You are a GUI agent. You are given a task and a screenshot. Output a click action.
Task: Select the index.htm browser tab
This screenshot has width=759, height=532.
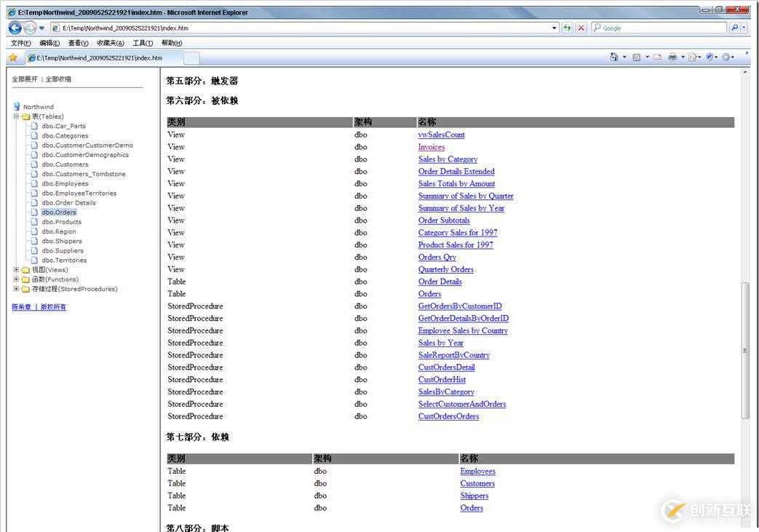[104, 58]
